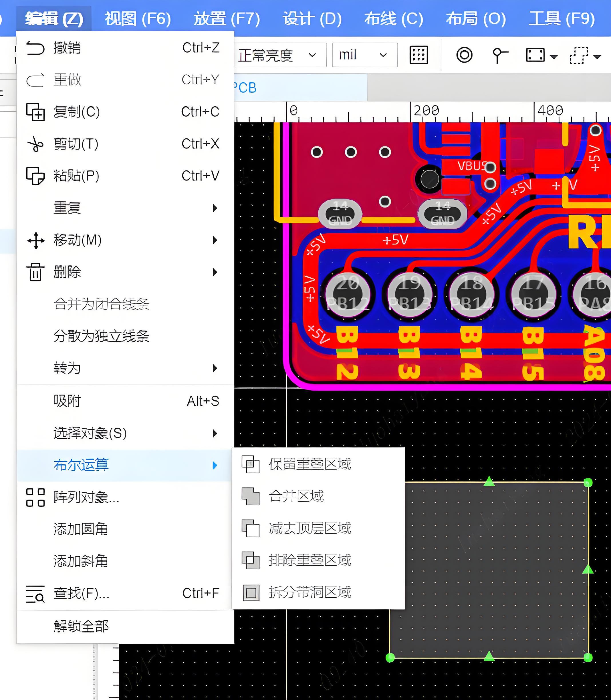Click the PCB document tab
This screenshot has width=611, height=700.
tap(245, 88)
